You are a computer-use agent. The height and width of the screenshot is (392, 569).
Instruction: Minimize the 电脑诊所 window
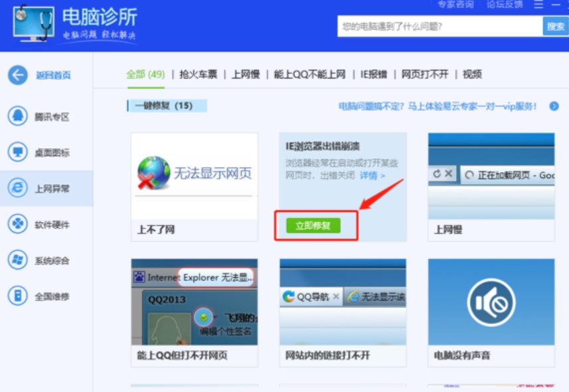(556, 5)
